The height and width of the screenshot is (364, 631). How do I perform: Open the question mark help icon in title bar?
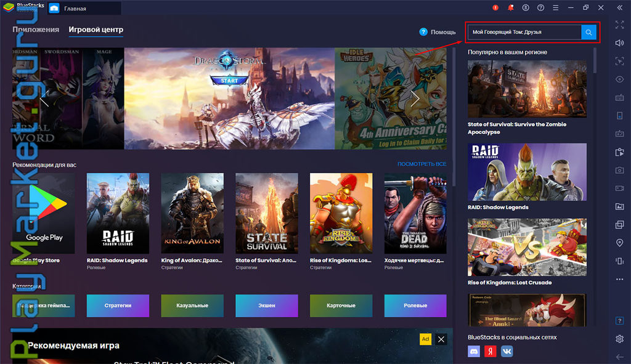pos(541,7)
